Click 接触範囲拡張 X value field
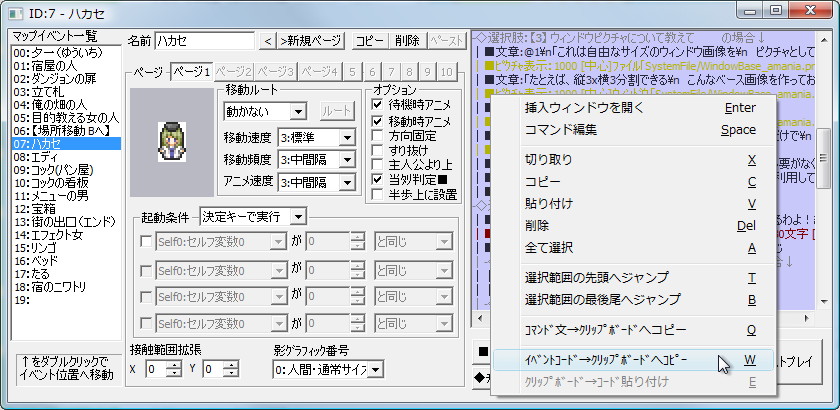 157,369
